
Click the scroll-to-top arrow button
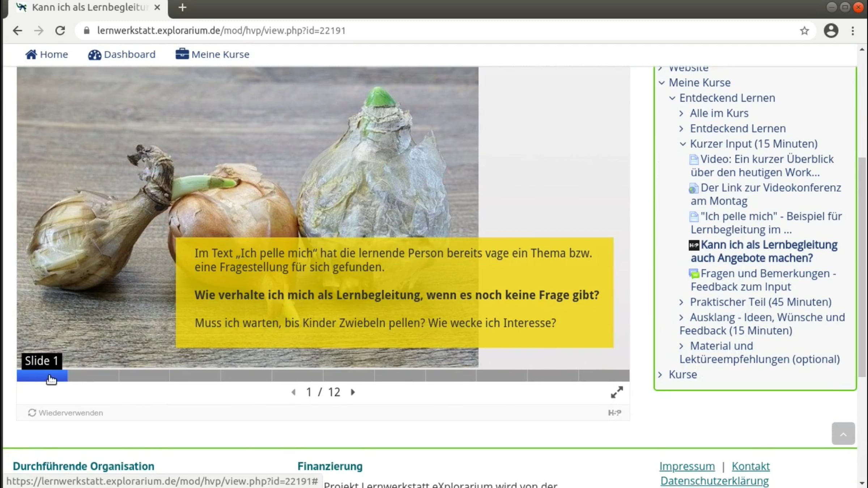(843, 433)
